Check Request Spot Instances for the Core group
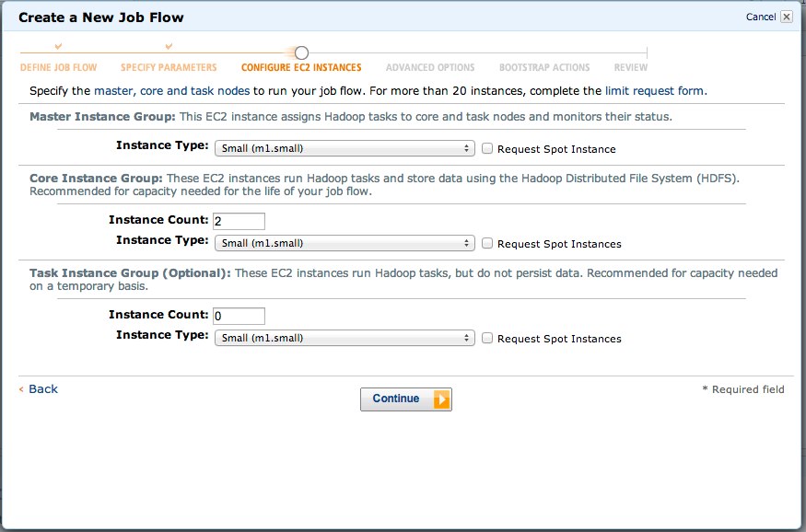Image resolution: width=806 pixels, height=532 pixels. 486,243
